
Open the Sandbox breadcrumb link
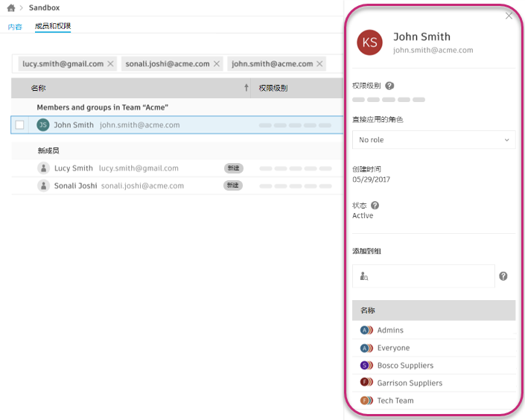(44, 7)
